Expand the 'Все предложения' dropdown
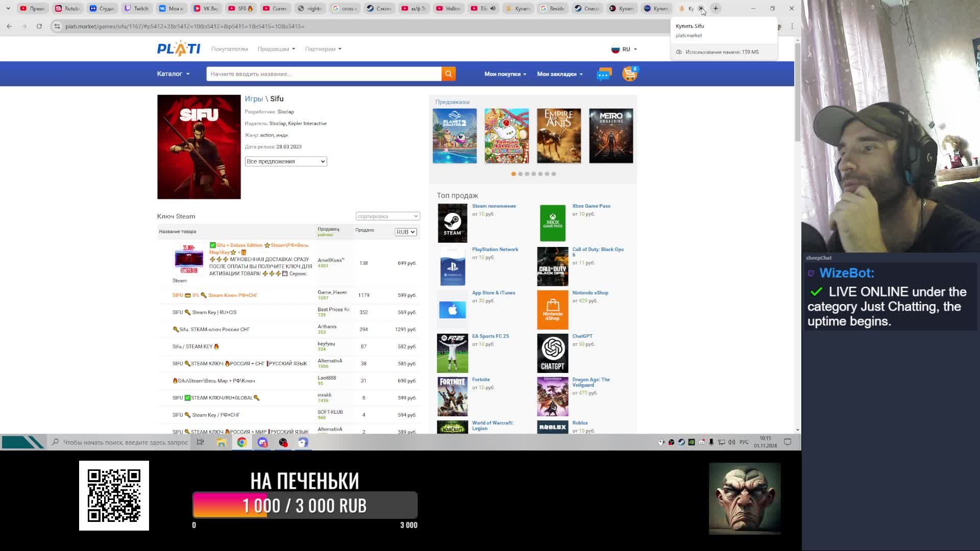The width and height of the screenshot is (980, 551). point(285,161)
